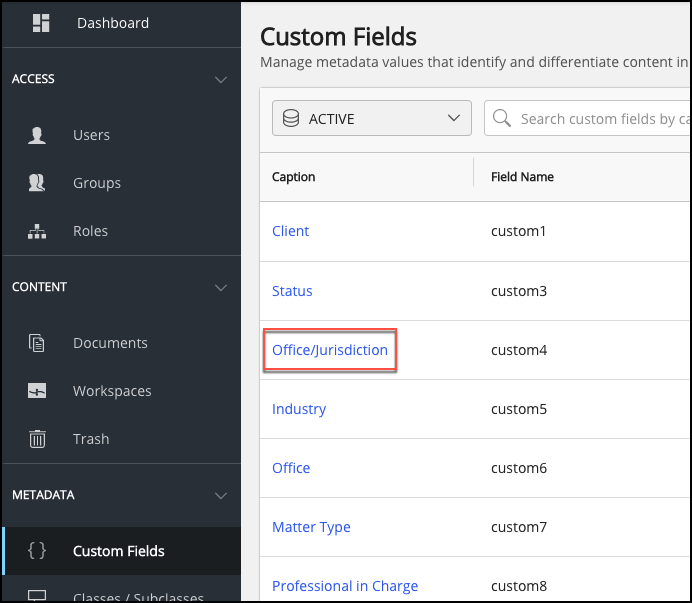Open Trash in the sidebar
The image size is (692, 603).
(x=91, y=439)
